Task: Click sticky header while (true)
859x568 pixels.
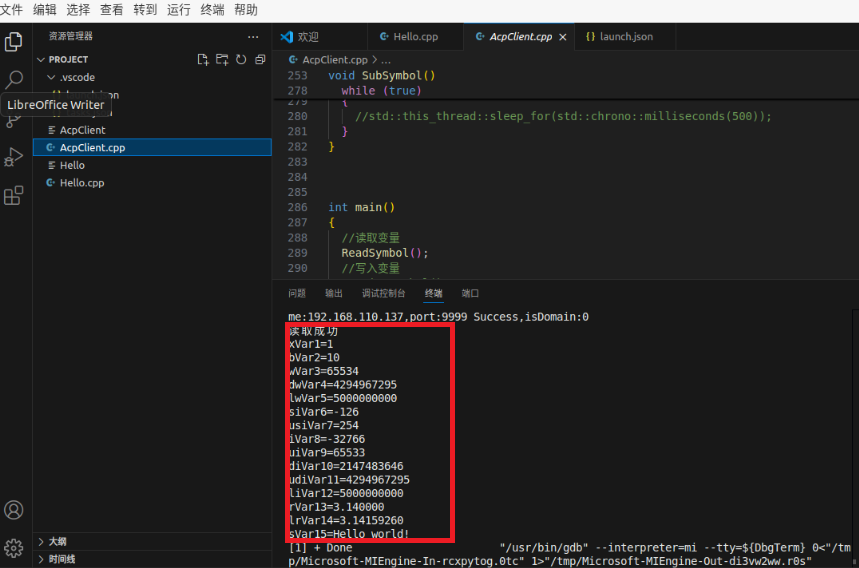Action: click(381, 91)
